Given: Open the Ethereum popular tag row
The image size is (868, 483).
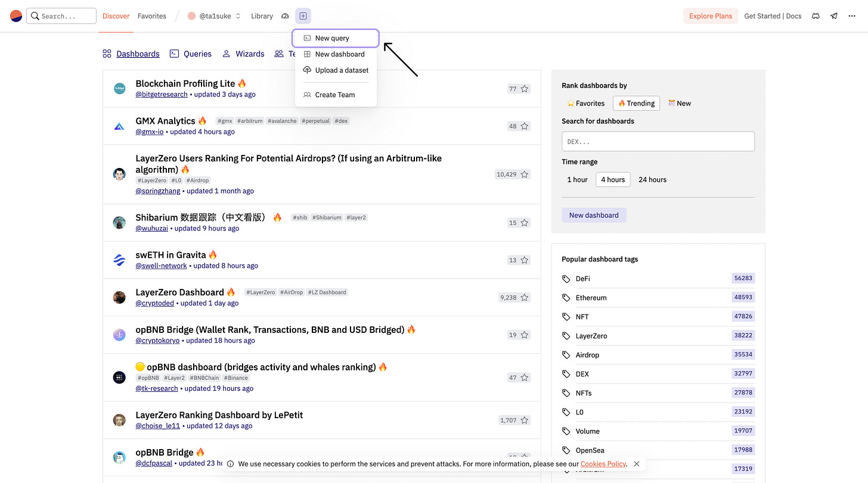Looking at the screenshot, I should 658,298.
